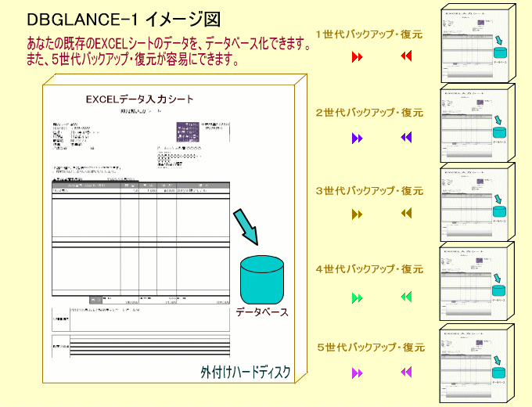The width and height of the screenshot is (532, 407).
Task: Click the red left-pointing 1世代 restore arrow
Action: (x=406, y=56)
